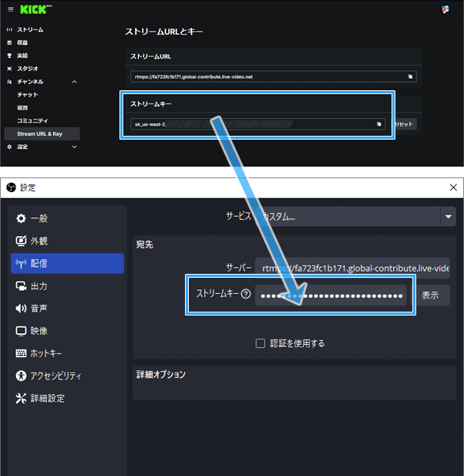Click the Kick stream URL field
Viewport: 464px width, 476px height.
[274, 77]
